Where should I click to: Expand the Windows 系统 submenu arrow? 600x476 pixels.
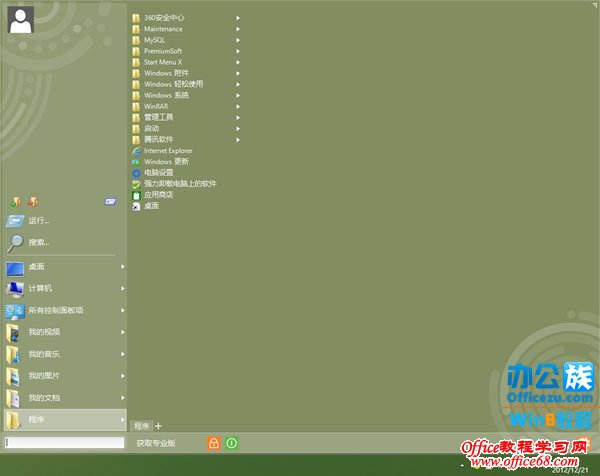[x=238, y=96]
